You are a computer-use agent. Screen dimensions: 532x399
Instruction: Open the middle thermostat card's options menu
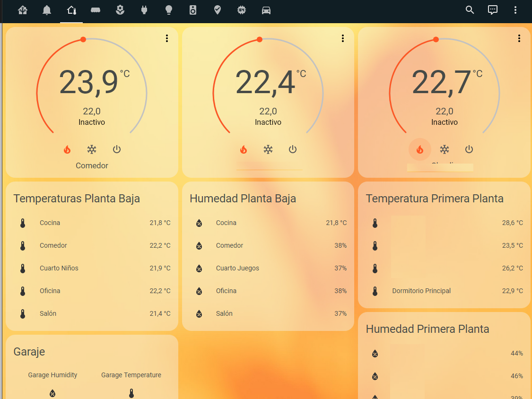[343, 39]
